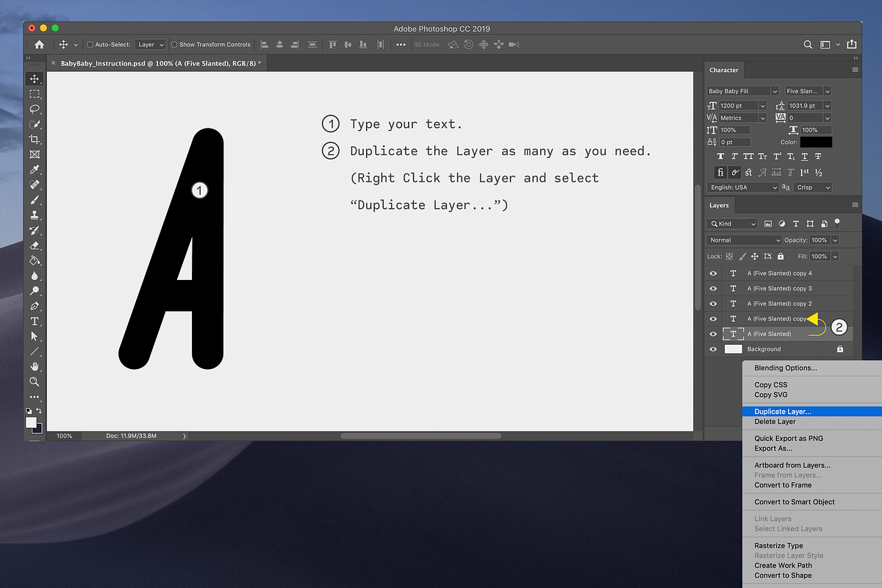Click the Lock all padlock icon

point(780,257)
